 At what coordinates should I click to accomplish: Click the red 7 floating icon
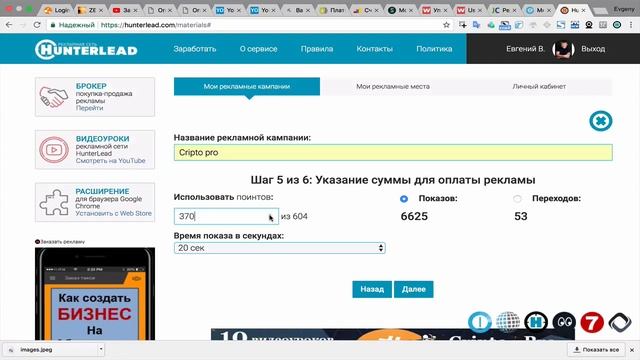click(592, 322)
